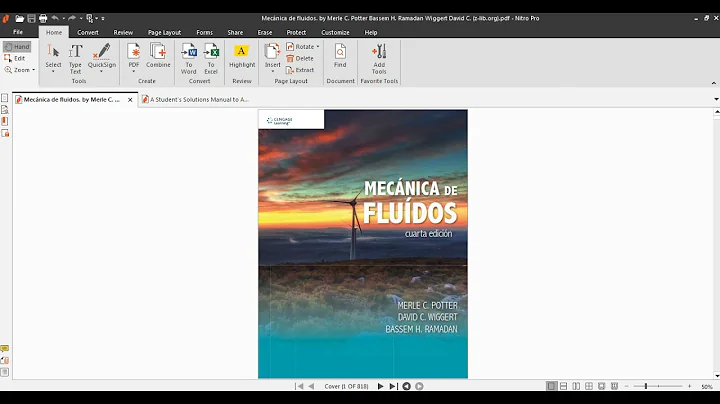Viewport: 720px width, 404px height.
Task: Rotate pages using Rotate
Action: coord(300,46)
